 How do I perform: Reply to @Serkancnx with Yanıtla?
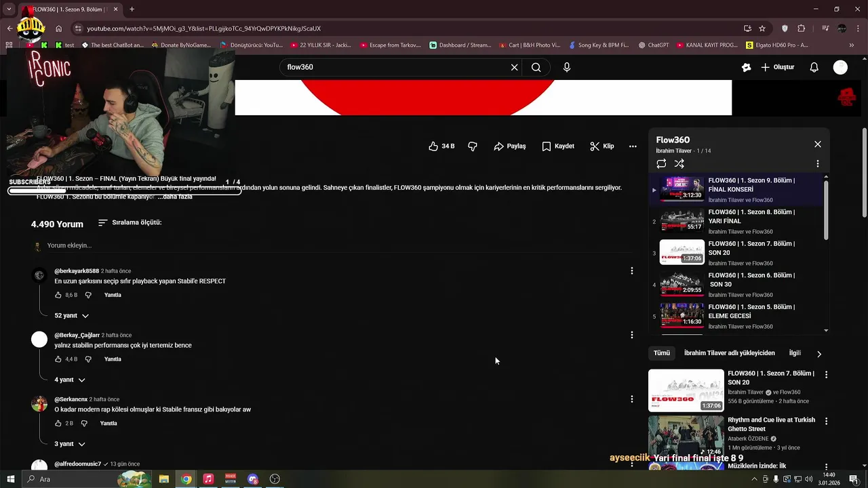pyautogui.click(x=108, y=424)
